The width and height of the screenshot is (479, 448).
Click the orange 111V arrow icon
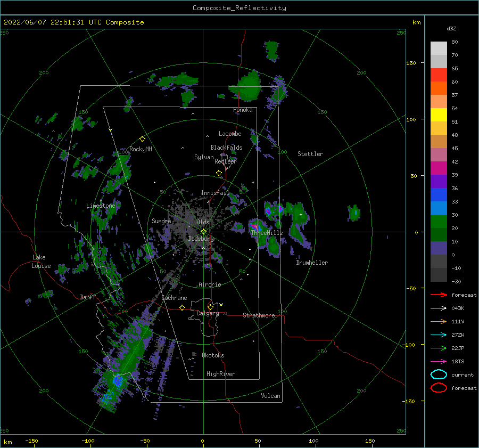pyautogui.click(x=439, y=321)
